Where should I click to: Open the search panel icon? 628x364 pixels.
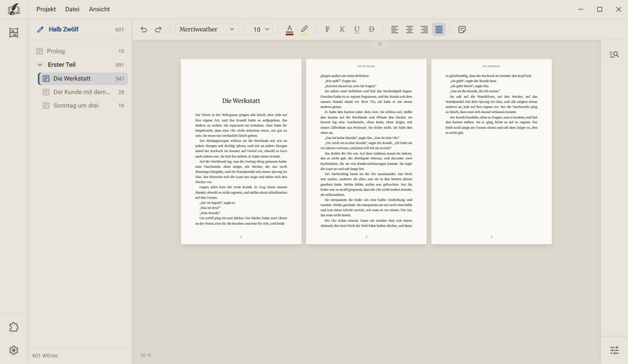pos(614,54)
